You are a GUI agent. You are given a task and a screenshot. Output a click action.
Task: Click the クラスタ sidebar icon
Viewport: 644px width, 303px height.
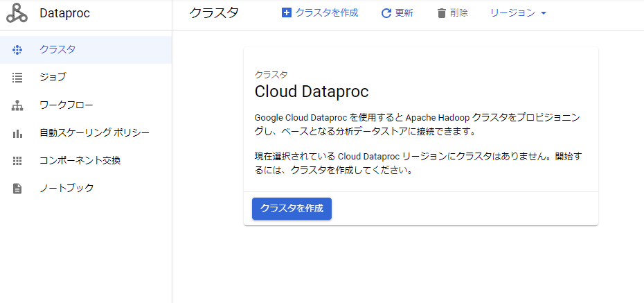pyautogui.click(x=17, y=50)
